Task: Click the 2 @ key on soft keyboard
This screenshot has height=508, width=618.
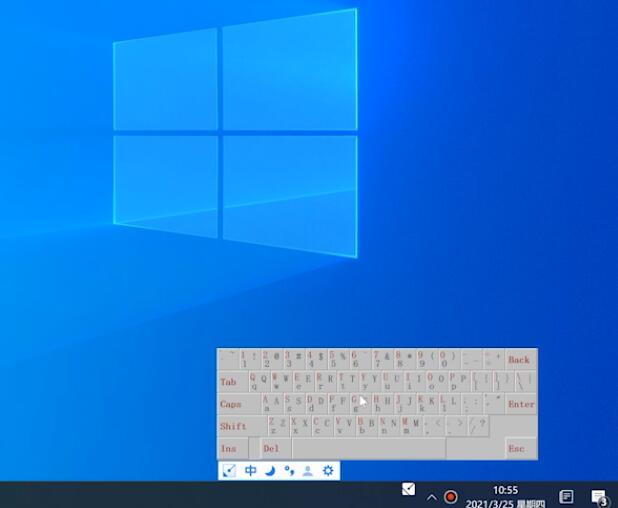Action: coord(272,359)
